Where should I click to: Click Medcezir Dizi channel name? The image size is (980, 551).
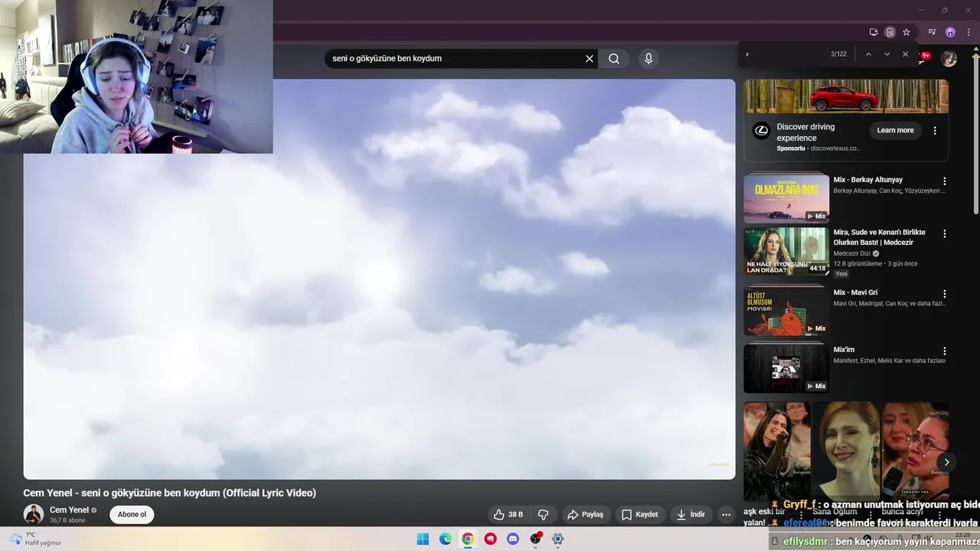pyautogui.click(x=852, y=253)
